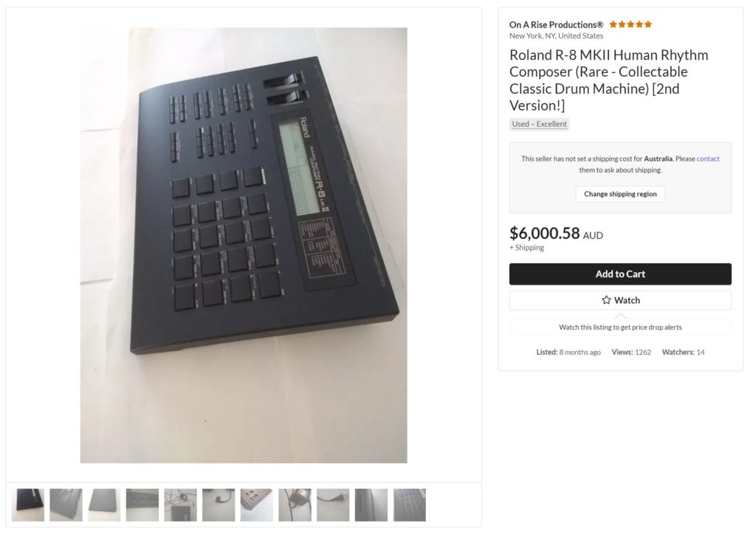Click the star icon on Watch button
Image resolution: width=756 pixels, height=537 pixels.
[x=606, y=300]
